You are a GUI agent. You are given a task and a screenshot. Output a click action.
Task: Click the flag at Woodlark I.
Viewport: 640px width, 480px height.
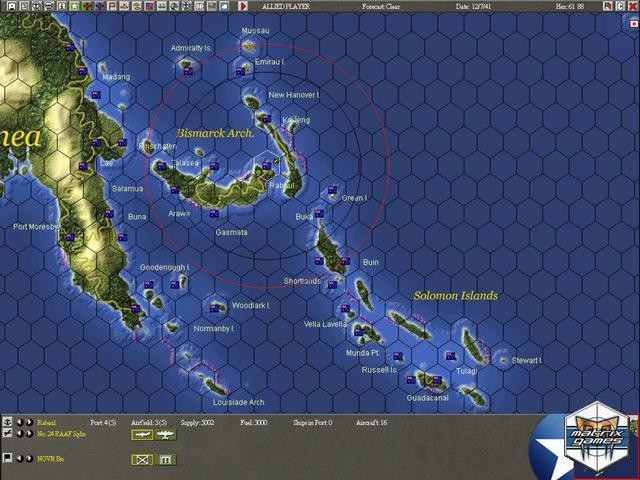(214, 309)
